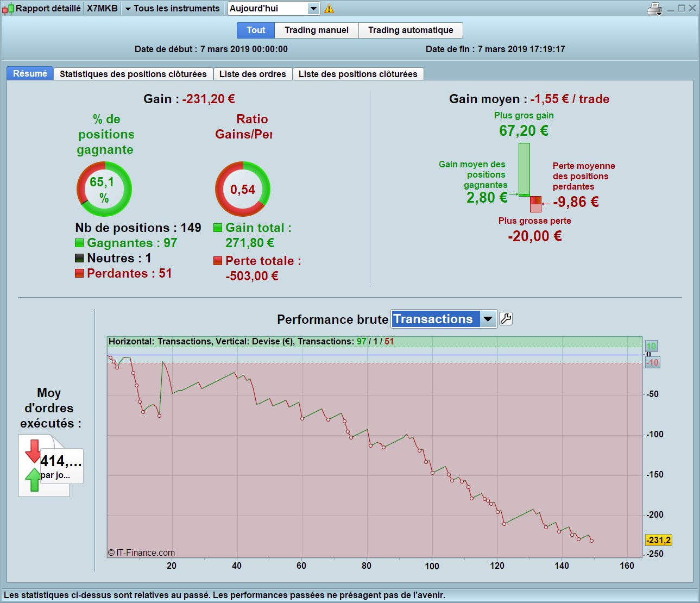Click the Gain moyen value -1,55 € / trade
Viewport: 700px width, 603px height.
coord(570,99)
